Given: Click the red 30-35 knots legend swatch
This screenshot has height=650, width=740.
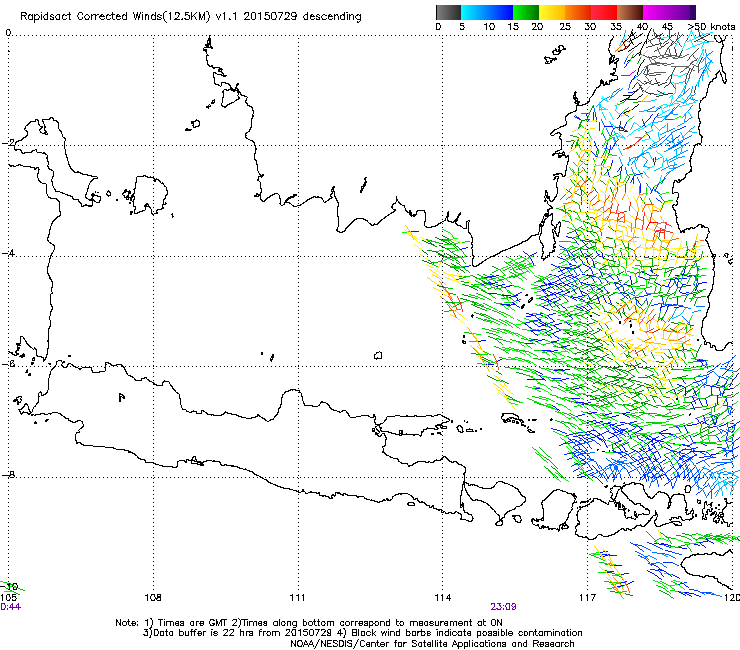Looking at the screenshot, I should pos(604,12).
